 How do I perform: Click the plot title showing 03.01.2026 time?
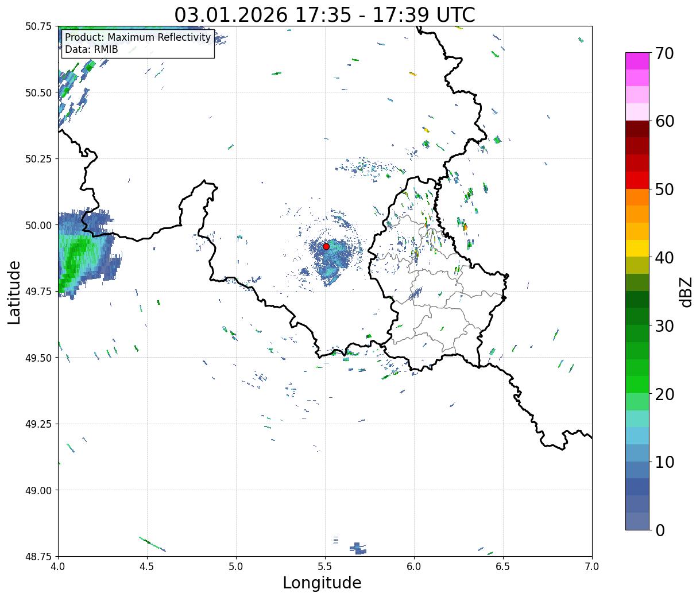[x=324, y=15]
